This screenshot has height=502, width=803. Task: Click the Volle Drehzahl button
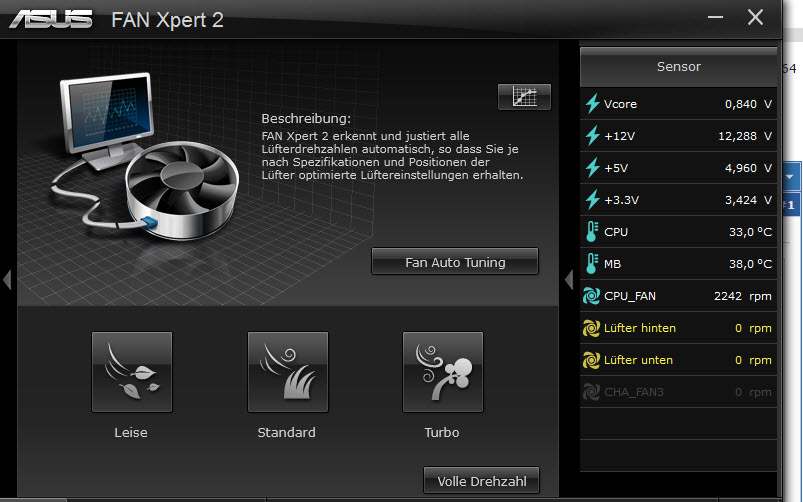[x=481, y=480]
